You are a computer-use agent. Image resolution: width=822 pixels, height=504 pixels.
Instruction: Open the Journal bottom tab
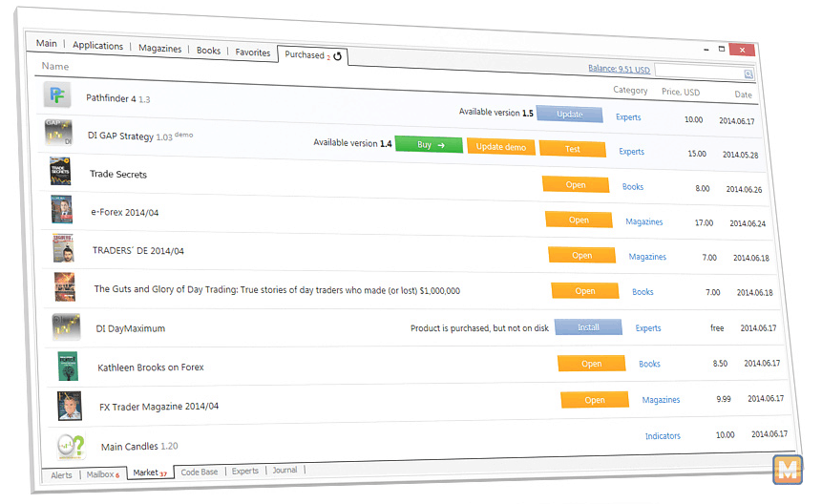click(285, 470)
